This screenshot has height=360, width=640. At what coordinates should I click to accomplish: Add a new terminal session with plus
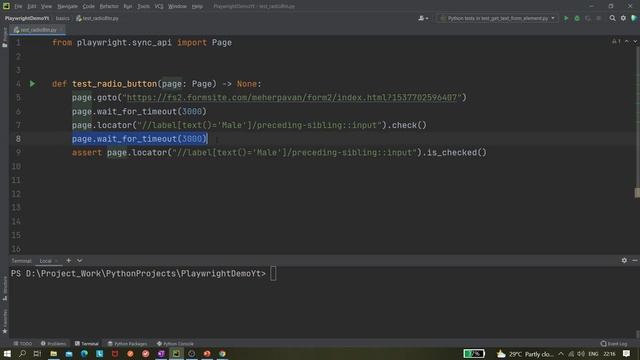[x=69, y=260]
